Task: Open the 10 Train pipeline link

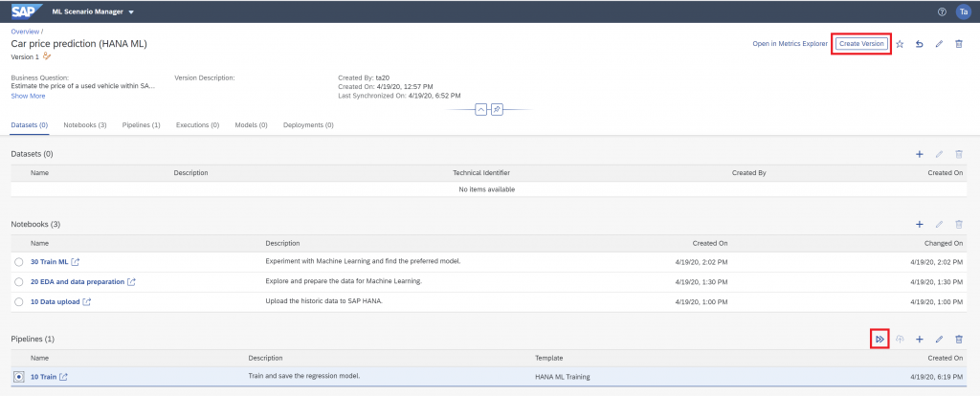Action: (44, 377)
